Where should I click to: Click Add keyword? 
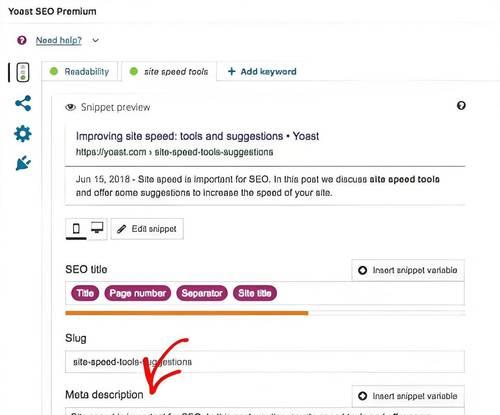coord(262,71)
